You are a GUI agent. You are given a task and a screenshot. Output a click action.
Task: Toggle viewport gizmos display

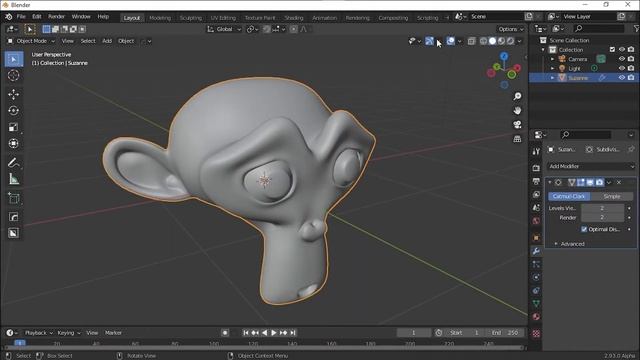429,41
